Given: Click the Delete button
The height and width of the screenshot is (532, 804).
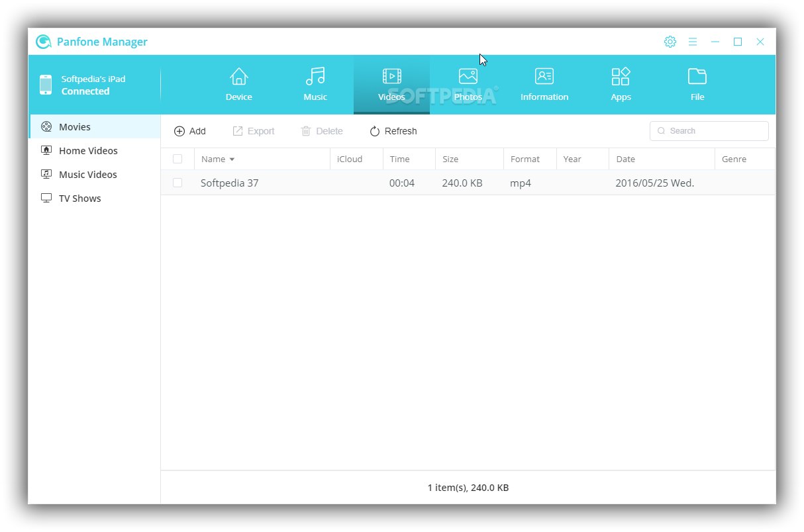Looking at the screenshot, I should [322, 131].
